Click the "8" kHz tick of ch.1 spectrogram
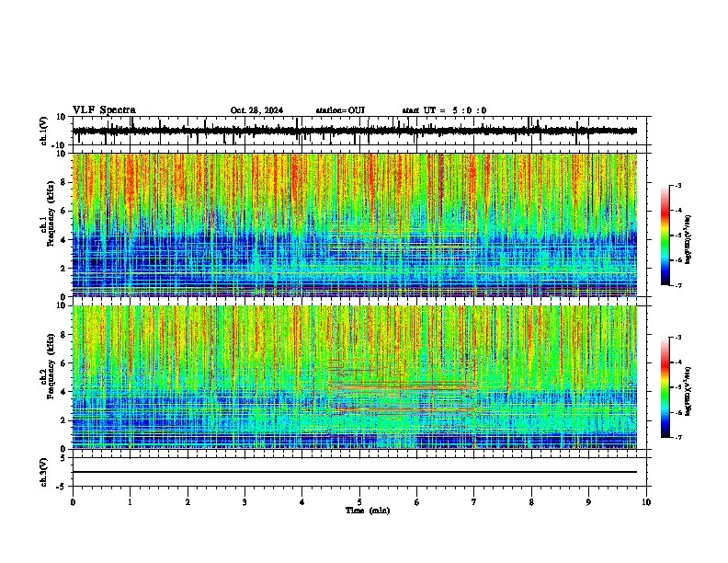The height and width of the screenshot is (563, 728). [x=64, y=182]
